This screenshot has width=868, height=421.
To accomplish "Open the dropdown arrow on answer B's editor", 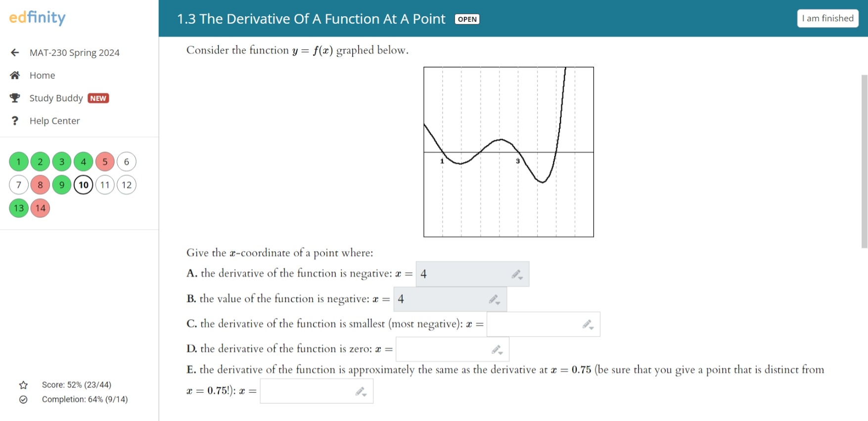I will [x=499, y=303].
